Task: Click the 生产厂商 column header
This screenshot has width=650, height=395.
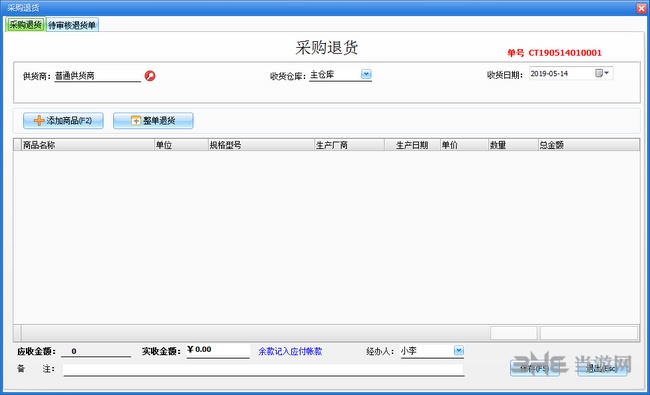Action: (x=349, y=145)
